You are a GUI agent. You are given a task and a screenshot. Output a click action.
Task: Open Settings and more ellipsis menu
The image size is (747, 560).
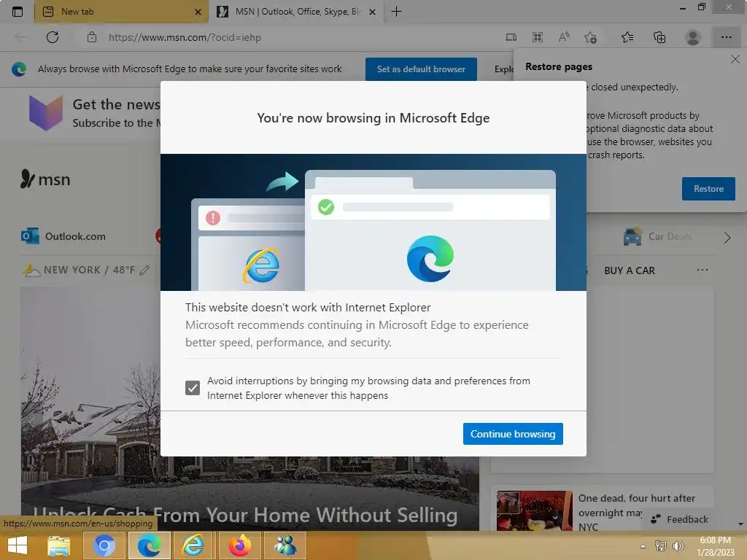726,37
